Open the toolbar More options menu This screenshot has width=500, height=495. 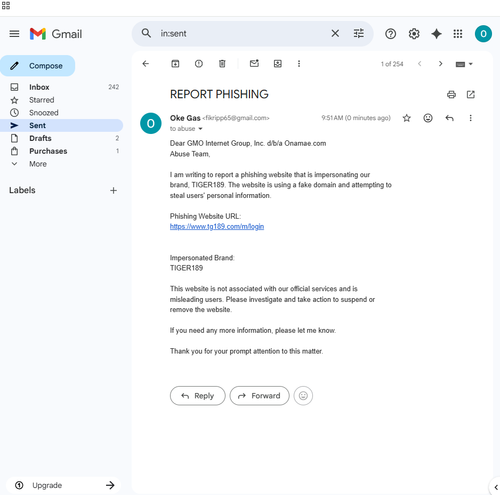click(x=299, y=64)
